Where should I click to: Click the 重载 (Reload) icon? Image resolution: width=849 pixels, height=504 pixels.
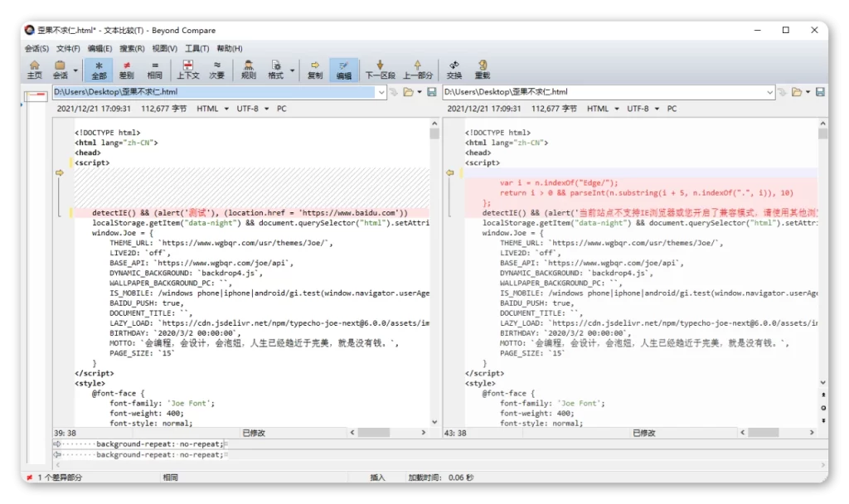pos(483,70)
